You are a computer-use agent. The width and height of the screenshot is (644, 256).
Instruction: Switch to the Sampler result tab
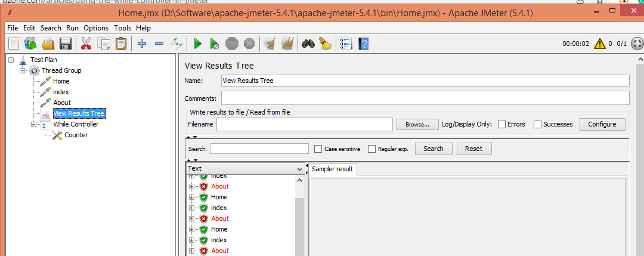(x=333, y=169)
